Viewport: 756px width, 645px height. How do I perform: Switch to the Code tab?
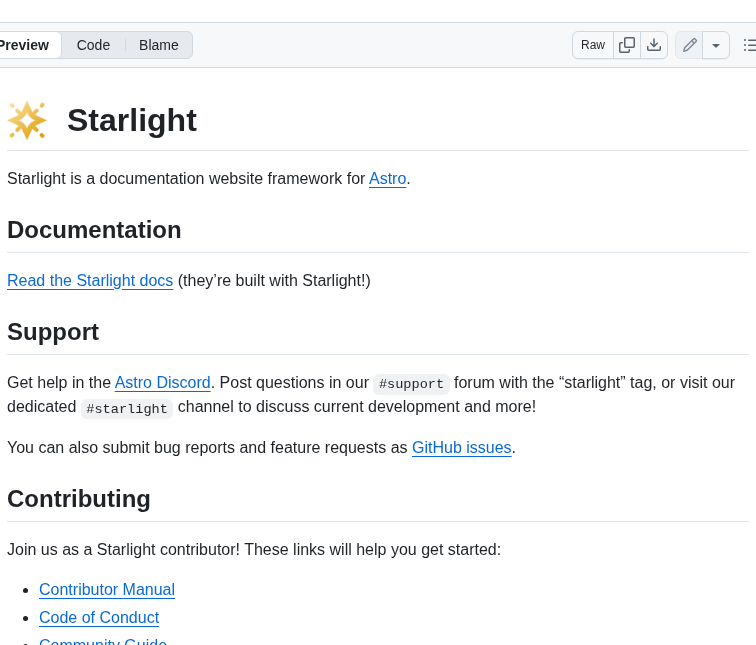click(x=94, y=45)
